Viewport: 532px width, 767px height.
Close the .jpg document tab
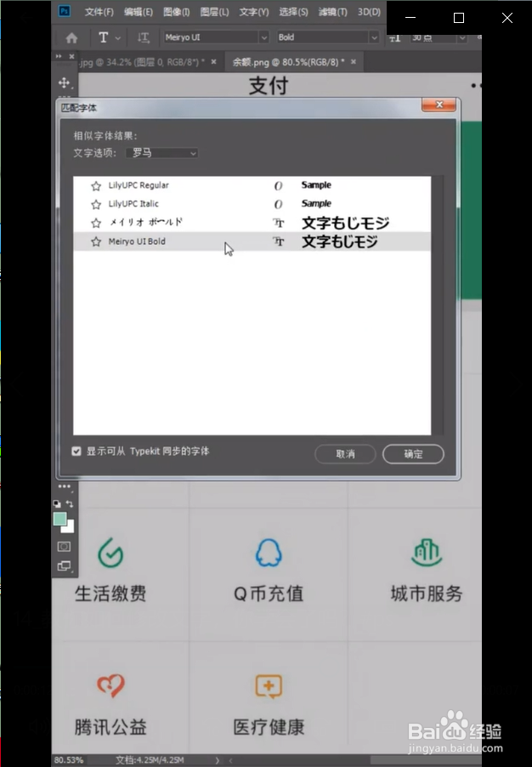(x=213, y=61)
